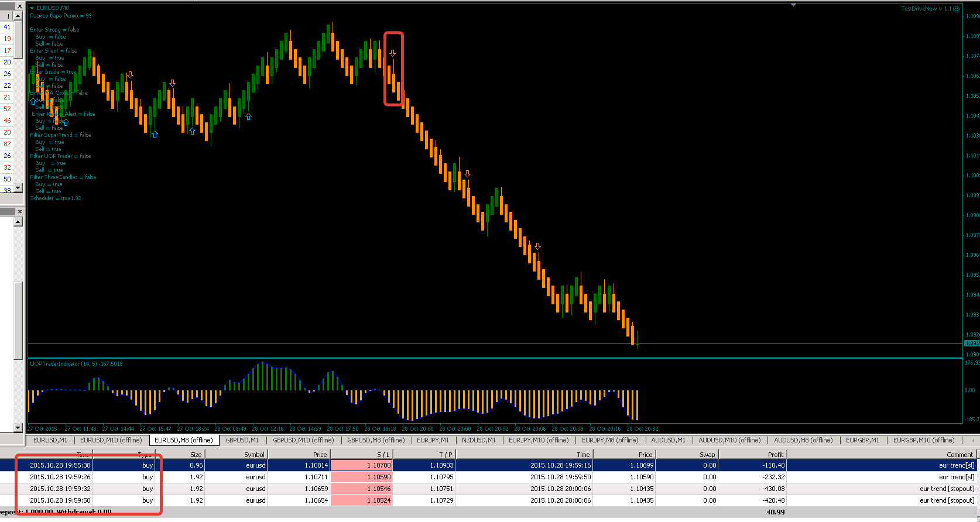Switch to the EURGBP,M1 chart tab
980x522 pixels.
862,440
